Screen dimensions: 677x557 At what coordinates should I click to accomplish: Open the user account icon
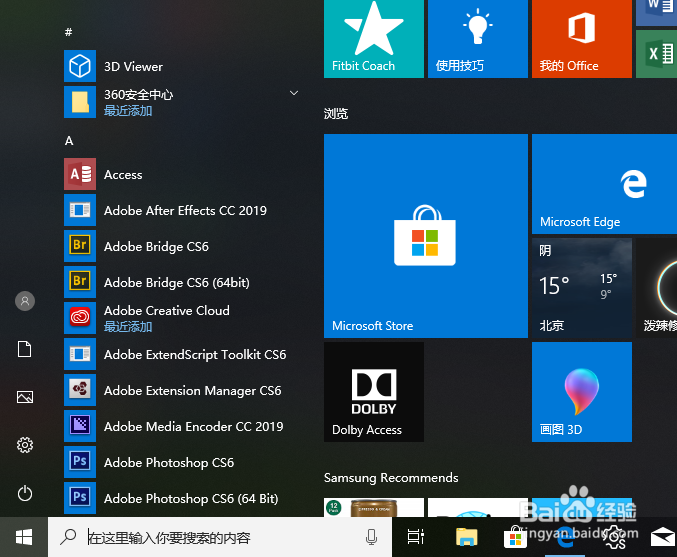(25, 301)
